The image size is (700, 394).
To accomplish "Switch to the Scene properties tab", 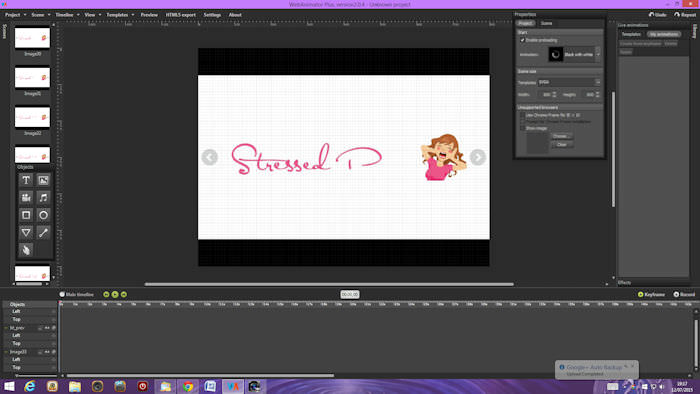I will [546, 23].
